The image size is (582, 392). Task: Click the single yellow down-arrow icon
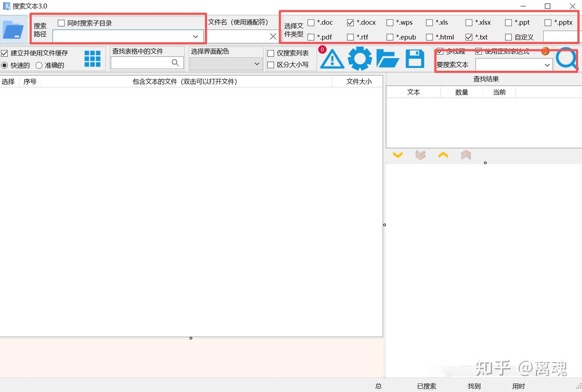coord(398,155)
